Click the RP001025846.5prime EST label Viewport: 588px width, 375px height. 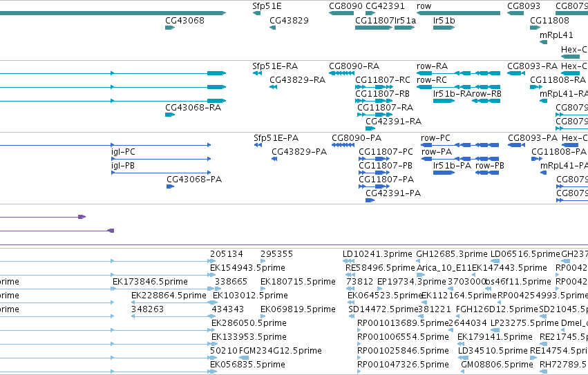coord(403,351)
